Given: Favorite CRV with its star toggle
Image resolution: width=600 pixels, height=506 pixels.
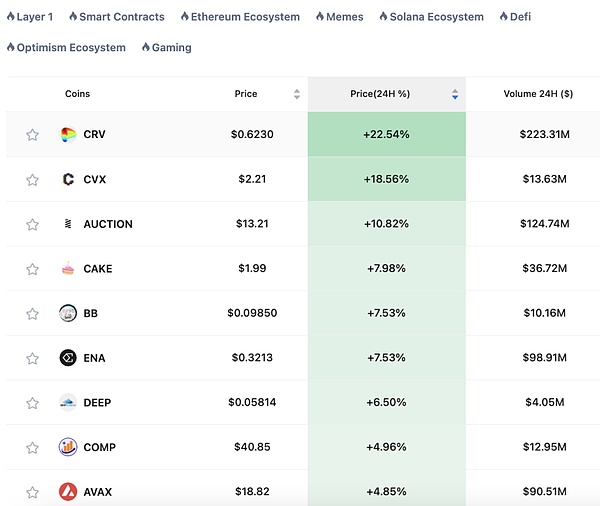Looking at the screenshot, I should tap(32, 135).
